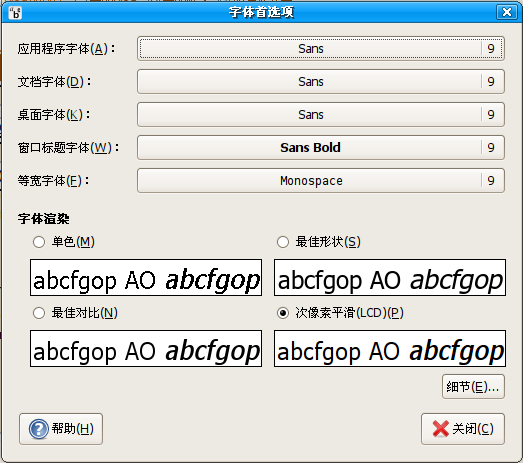This screenshot has width=523, height=463.
Task: Select 最佳形状(S) best shapes radio
Action: coord(283,242)
